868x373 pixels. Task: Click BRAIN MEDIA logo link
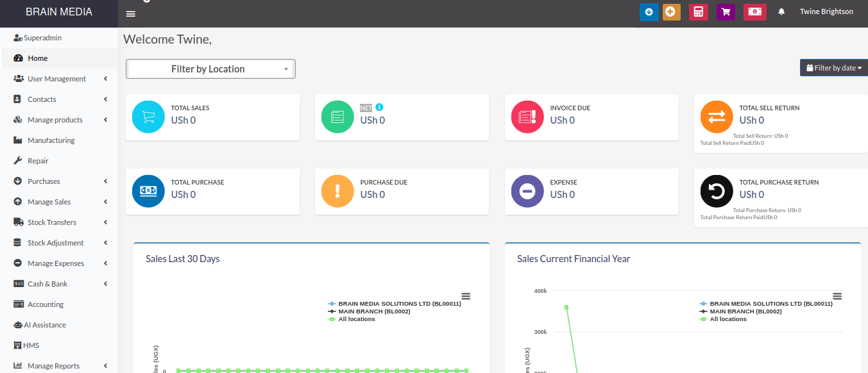59,12
